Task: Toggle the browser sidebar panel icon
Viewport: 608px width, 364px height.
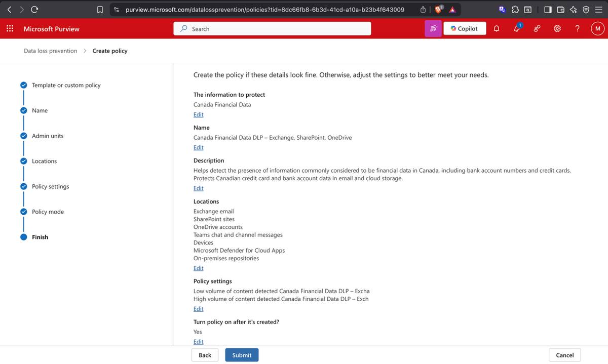Action: tap(548, 9)
